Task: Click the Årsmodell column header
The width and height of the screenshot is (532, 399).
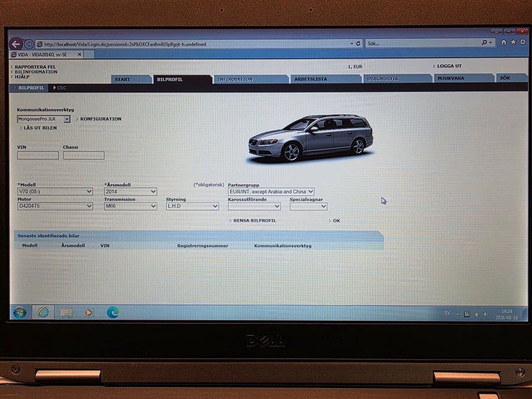Action: tap(73, 245)
